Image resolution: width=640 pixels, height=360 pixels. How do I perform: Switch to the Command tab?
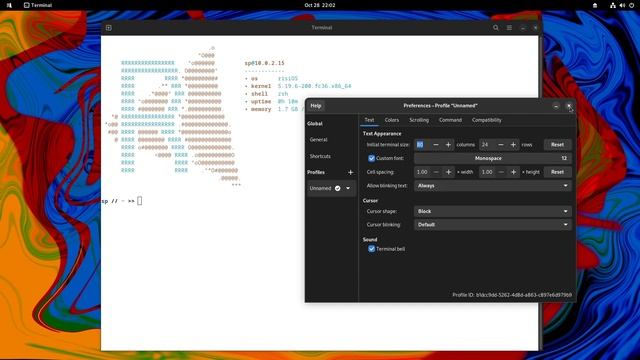450,120
